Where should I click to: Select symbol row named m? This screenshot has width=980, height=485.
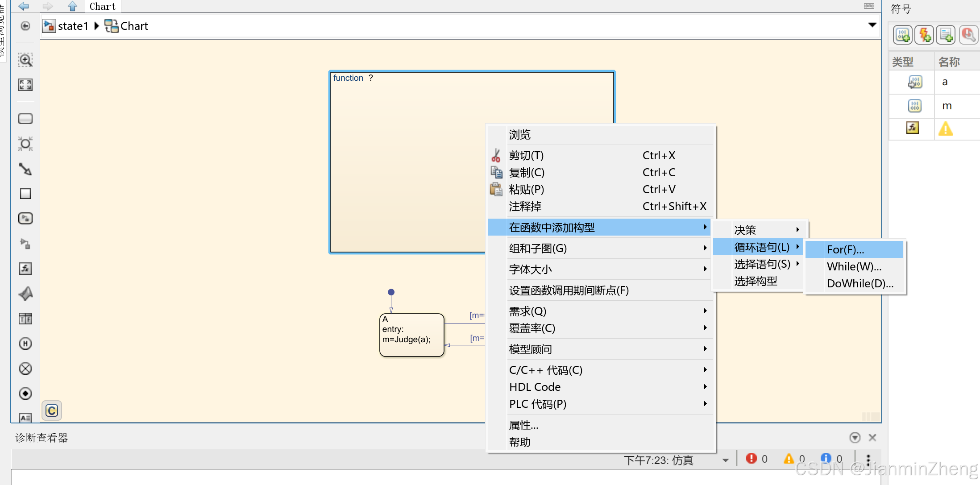point(947,106)
